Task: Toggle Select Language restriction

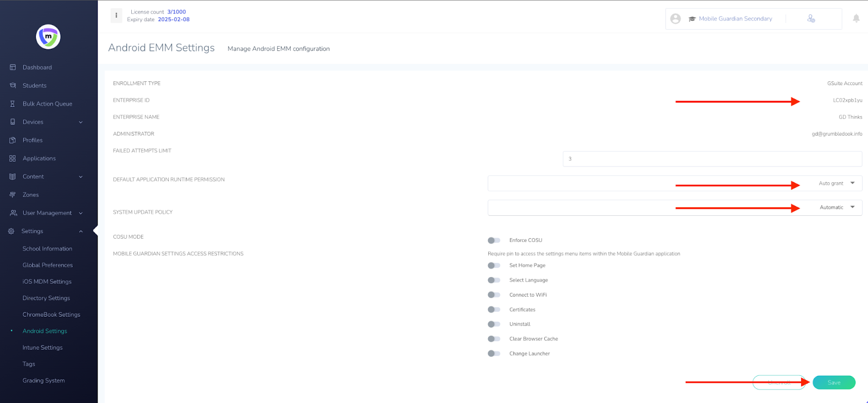Action: pyautogui.click(x=494, y=280)
